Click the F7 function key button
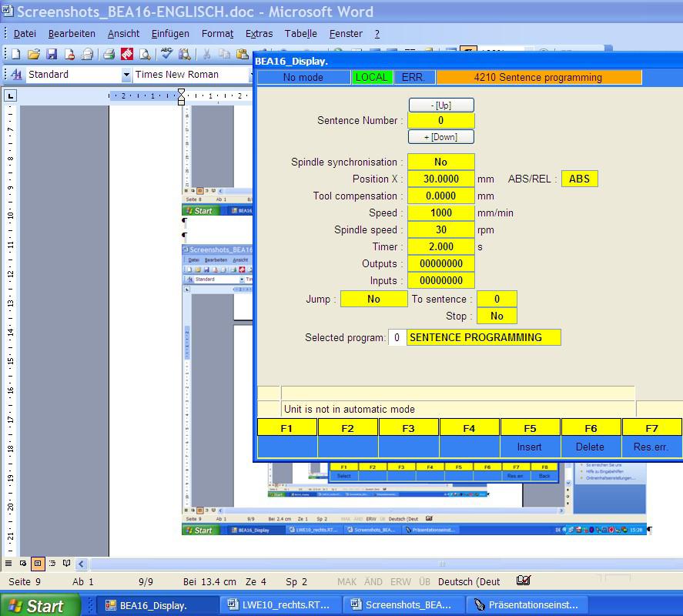This screenshot has height=616, width=683. (651, 427)
